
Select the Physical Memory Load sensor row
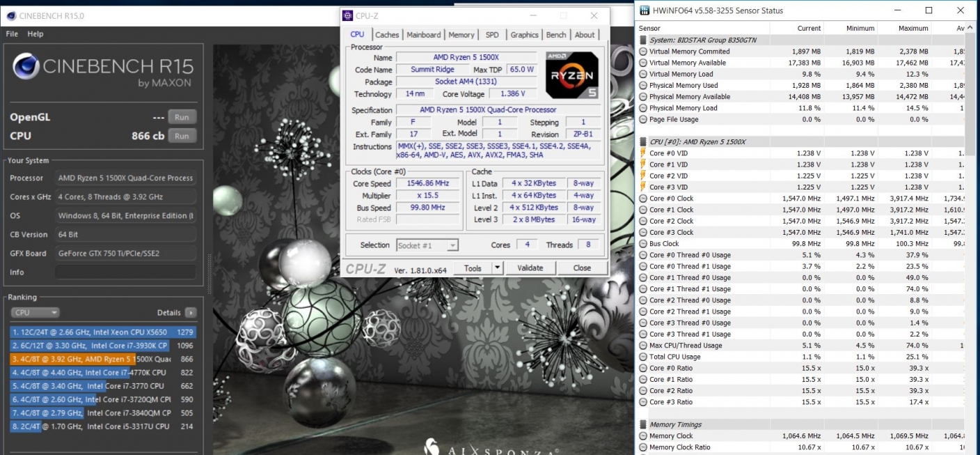coord(801,108)
